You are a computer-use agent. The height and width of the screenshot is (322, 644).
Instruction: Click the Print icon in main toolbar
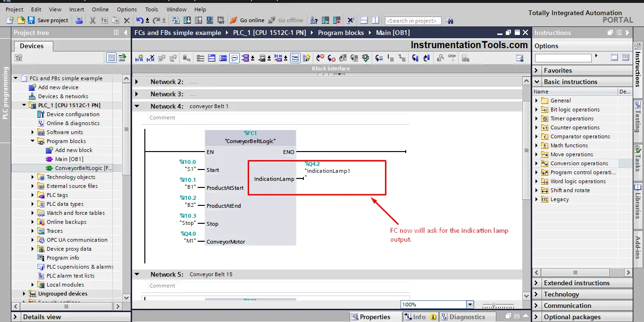79,20
